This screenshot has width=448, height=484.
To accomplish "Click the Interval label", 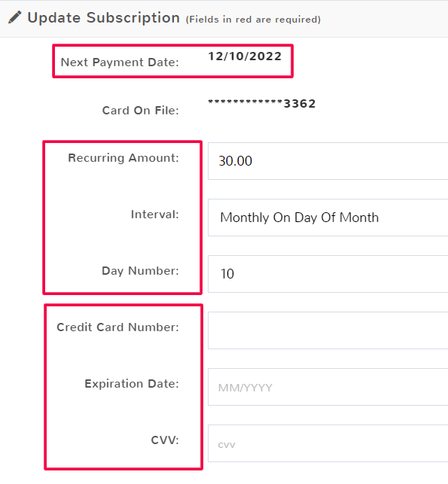I will pos(155,215).
